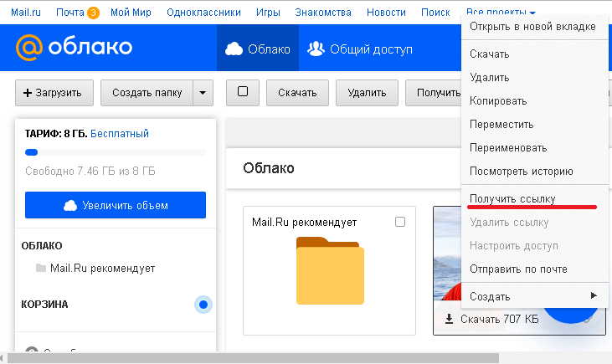612x364 pixels.
Task: Open the Игры link
Action: tap(268, 13)
